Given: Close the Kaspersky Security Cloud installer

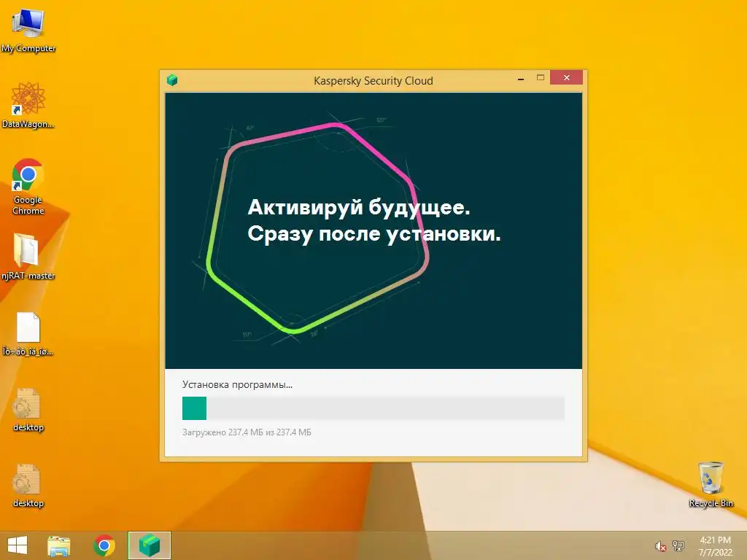Looking at the screenshot, I should tap(566, 77).
